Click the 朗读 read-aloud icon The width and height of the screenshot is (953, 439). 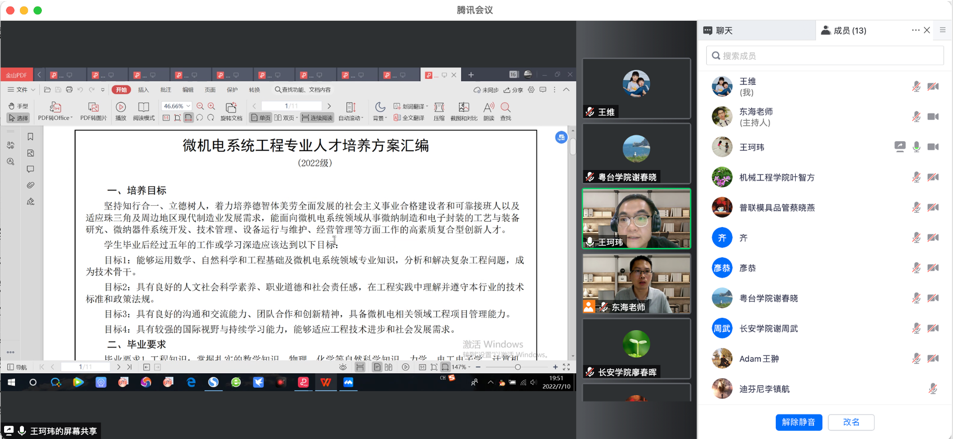pos(488,109)
